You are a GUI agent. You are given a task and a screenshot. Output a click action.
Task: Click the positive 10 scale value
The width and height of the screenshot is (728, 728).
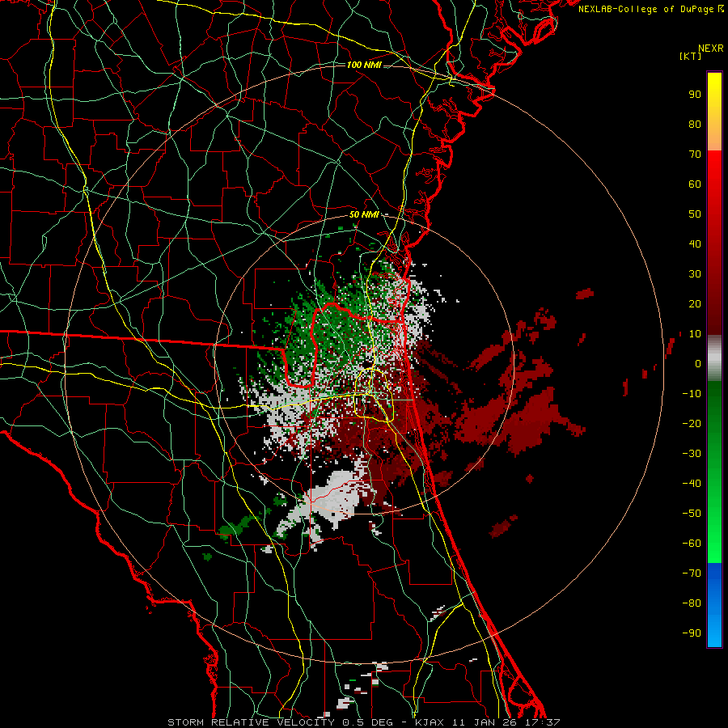[x=695, y=334]
